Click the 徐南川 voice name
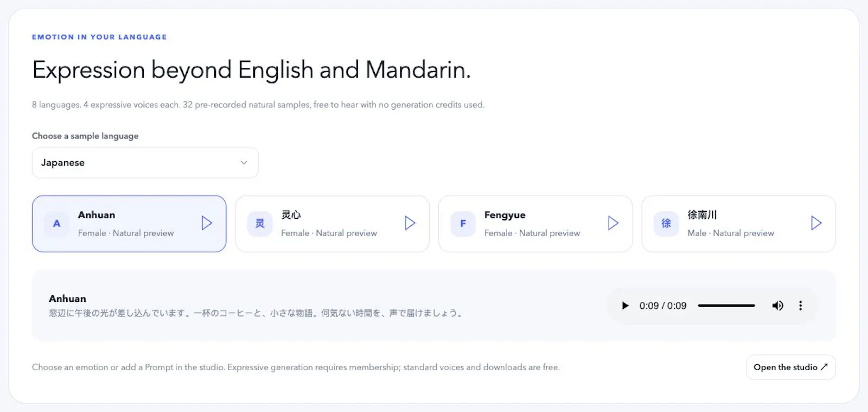 point(702,215)
